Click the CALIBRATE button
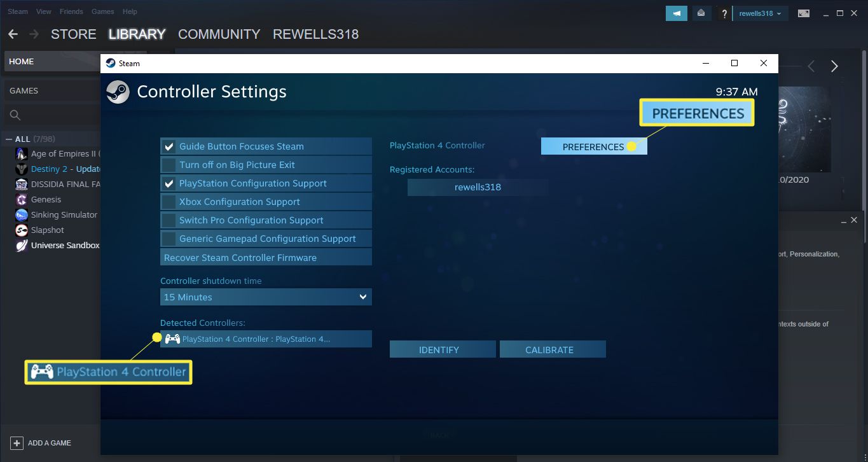 [x=553, y=349]
